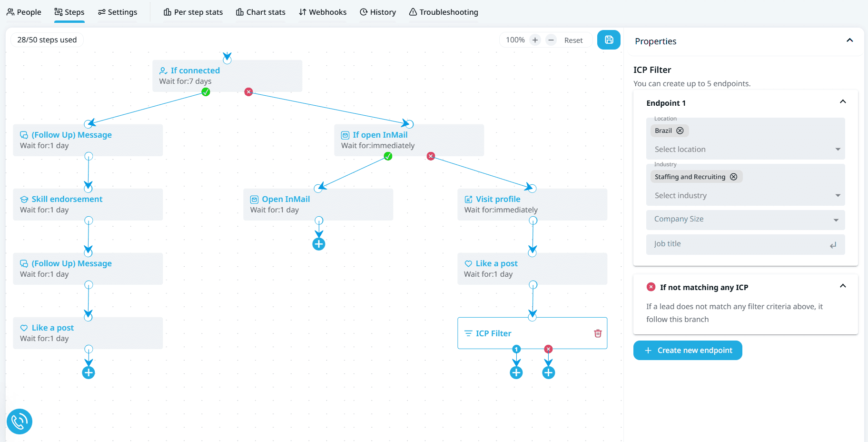The height and width of the screenshot is (442, 868).
Task: Remove the Brazil location tag
Action: point(680,131)
